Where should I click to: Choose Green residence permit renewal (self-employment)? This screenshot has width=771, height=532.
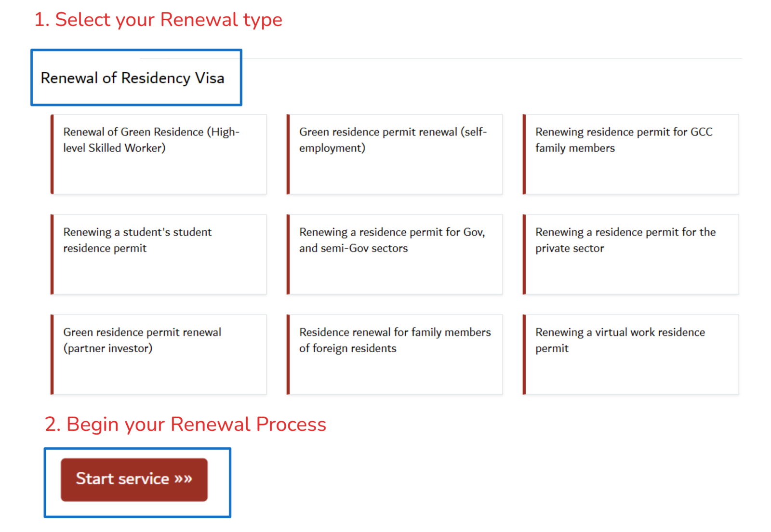click(394, 154)
